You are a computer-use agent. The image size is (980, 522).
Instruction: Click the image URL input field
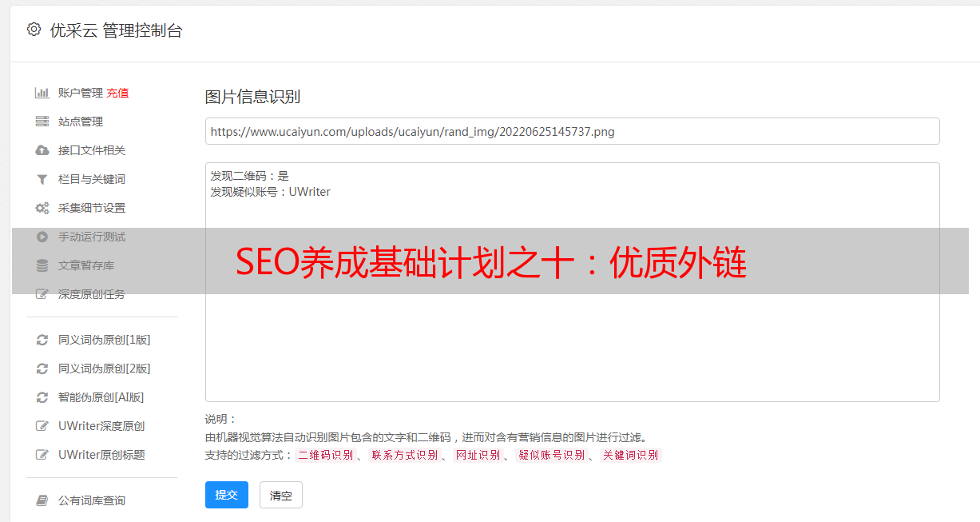coord(572,131)
